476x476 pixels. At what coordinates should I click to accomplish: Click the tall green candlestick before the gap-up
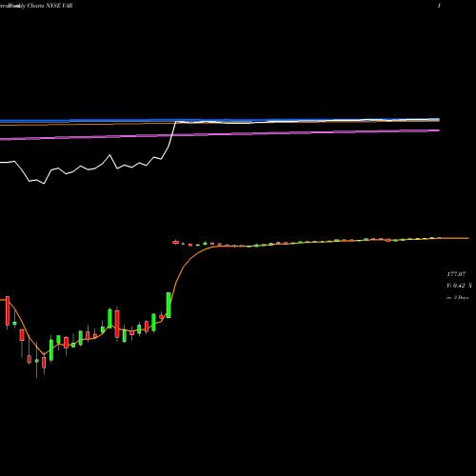coord(169,305)
